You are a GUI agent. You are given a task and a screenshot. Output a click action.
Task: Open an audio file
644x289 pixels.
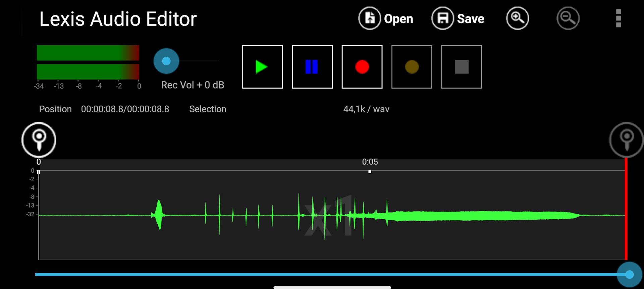pos(386,19)
